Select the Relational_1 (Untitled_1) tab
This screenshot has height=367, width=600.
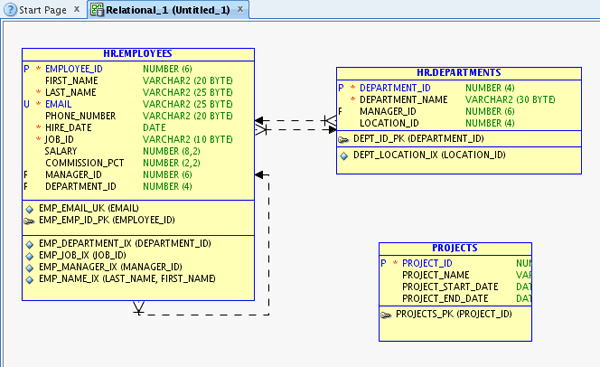168,10
